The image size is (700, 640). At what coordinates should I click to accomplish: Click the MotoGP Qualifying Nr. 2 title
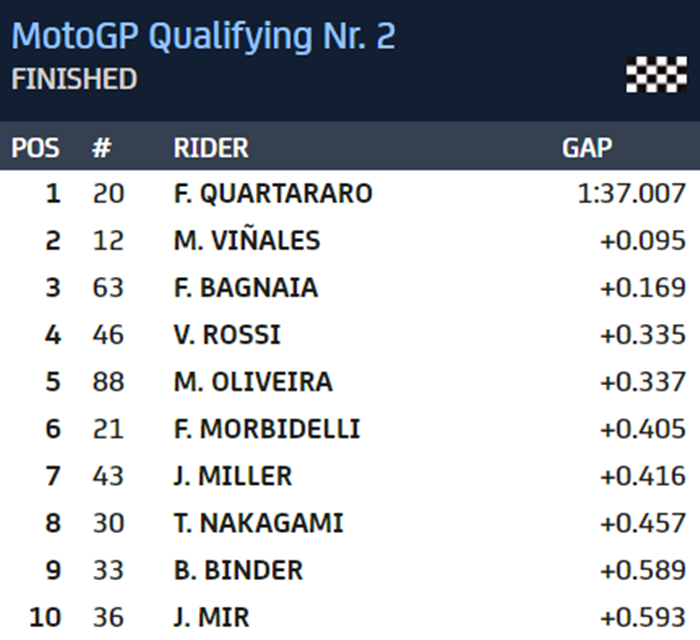203,36
